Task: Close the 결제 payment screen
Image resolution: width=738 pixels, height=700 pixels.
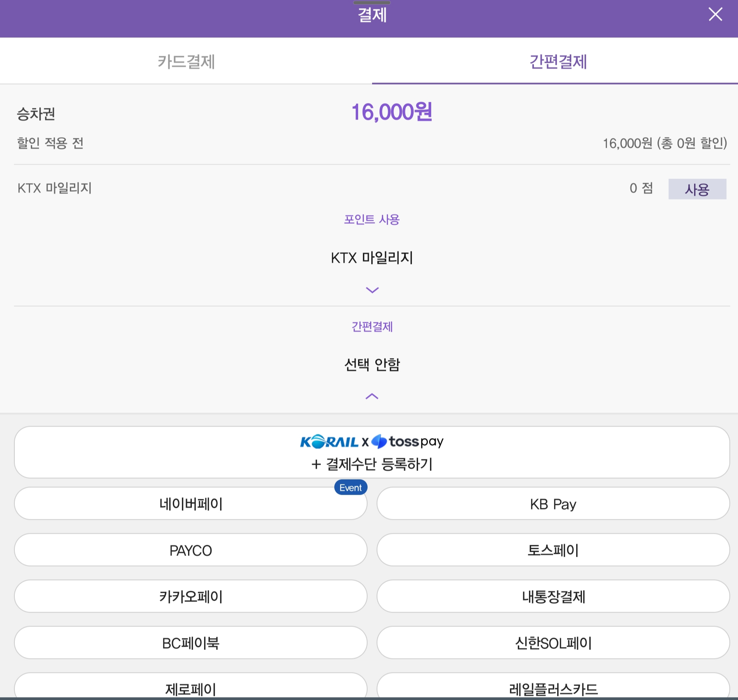Action: click(x=715, y=14)
